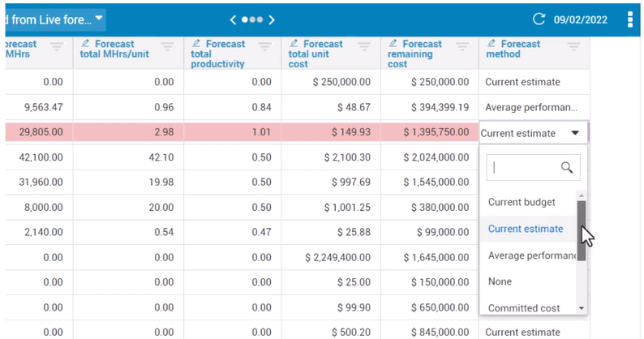Open the three-dot vertical options menu
Screen dimensions: 644x339
630,19
